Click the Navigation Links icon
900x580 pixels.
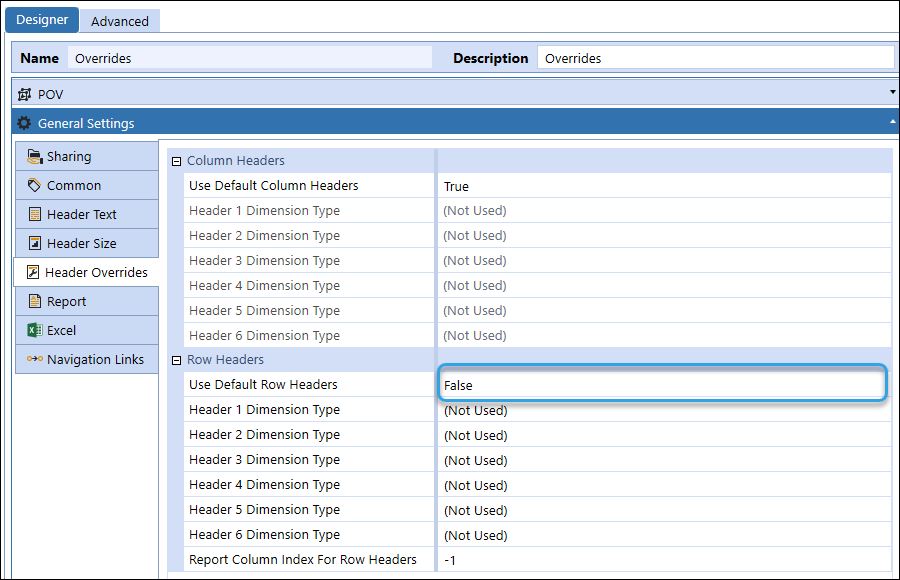point(35,359)
